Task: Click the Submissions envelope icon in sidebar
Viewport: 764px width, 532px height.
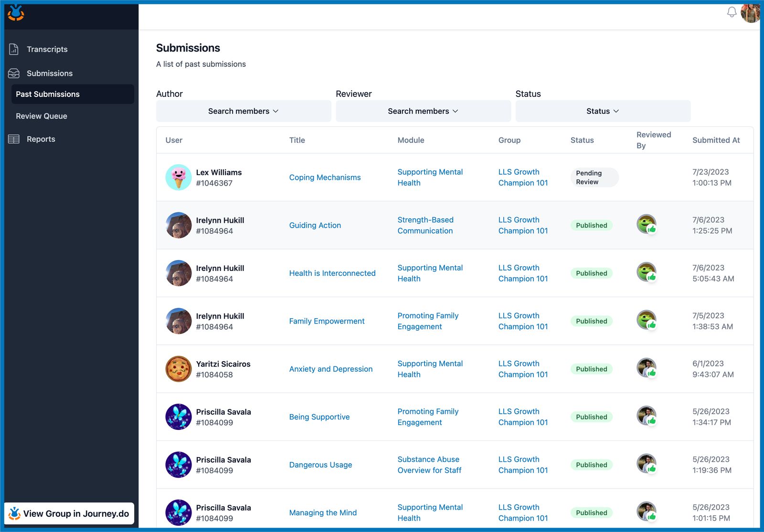Action: point(13,73)
